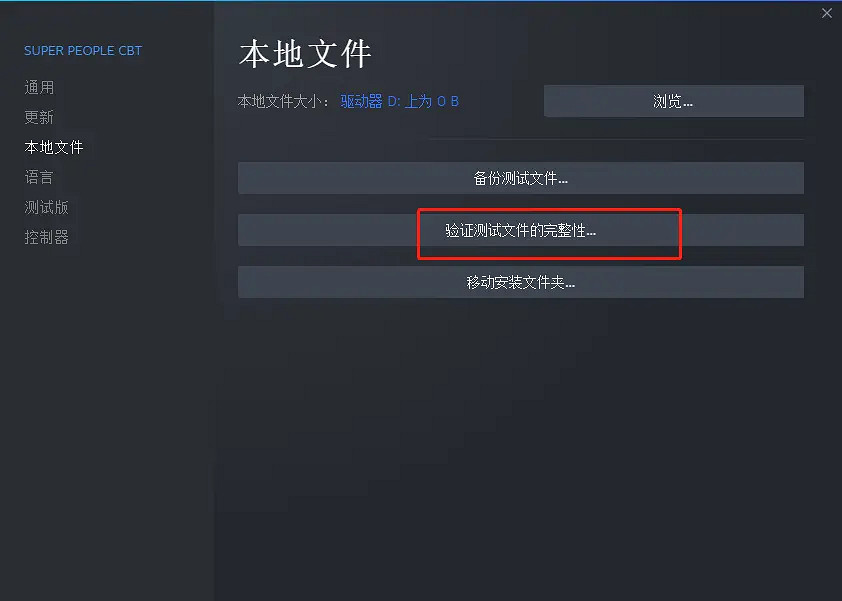Verify integrity via 验证测试文件的完整性...
Viewport: 842px width, 601px height.
(520, 230)
